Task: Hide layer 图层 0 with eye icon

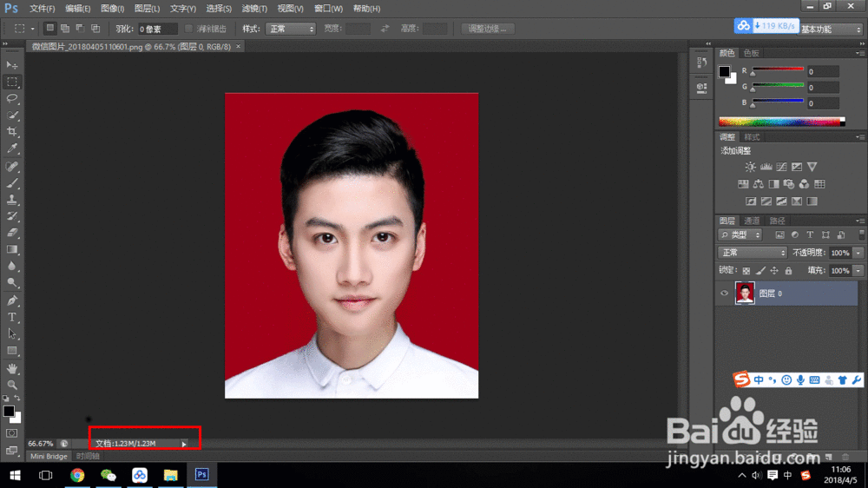Action: point(725,293)
